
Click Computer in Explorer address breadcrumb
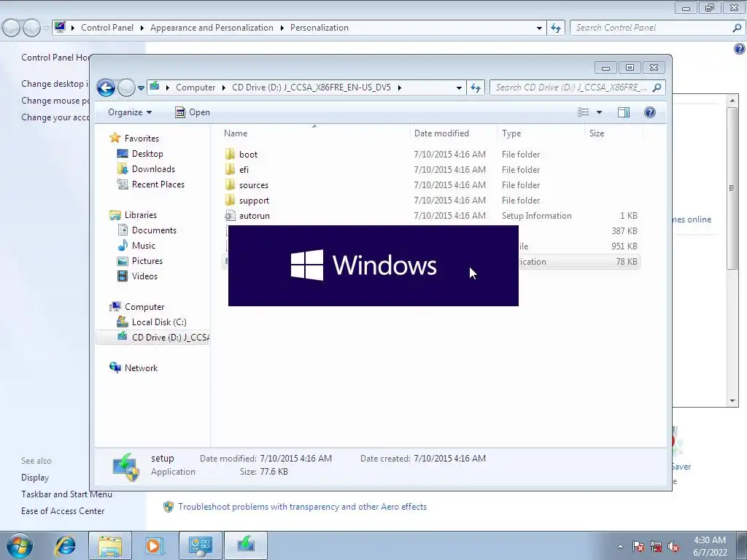click(x=196, y=87)
